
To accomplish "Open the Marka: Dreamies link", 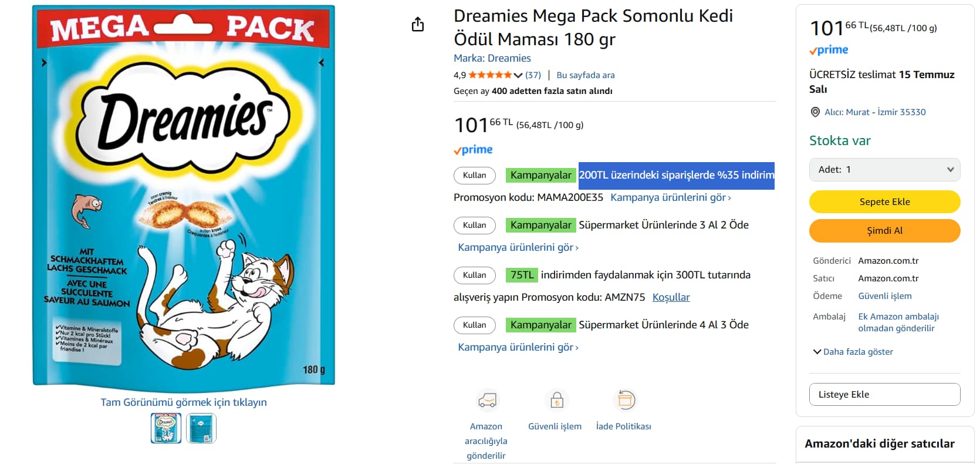I will click(492, 58).
